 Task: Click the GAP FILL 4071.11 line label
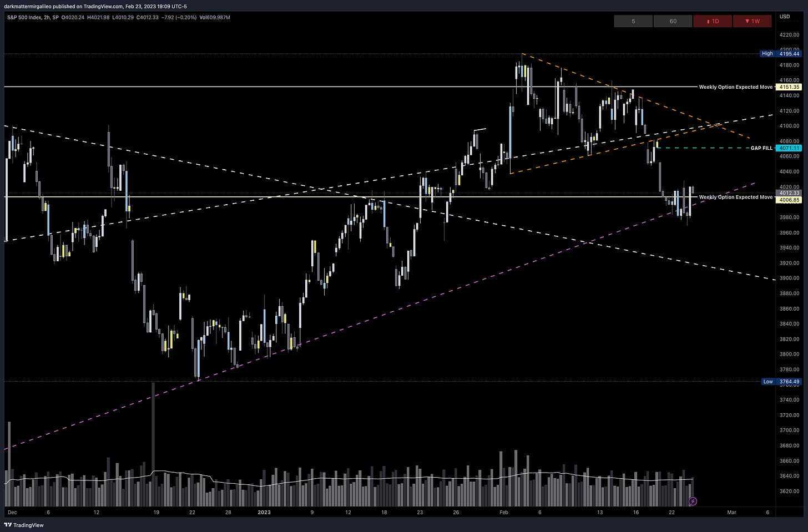pyautogui.click(x=775, y=148)
